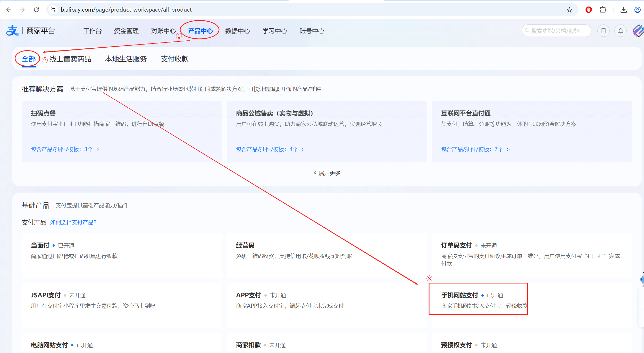Viewport: 644px width, 353px height.
Task: Select the 全部 filter tab
Action: (x=28, y=59)
